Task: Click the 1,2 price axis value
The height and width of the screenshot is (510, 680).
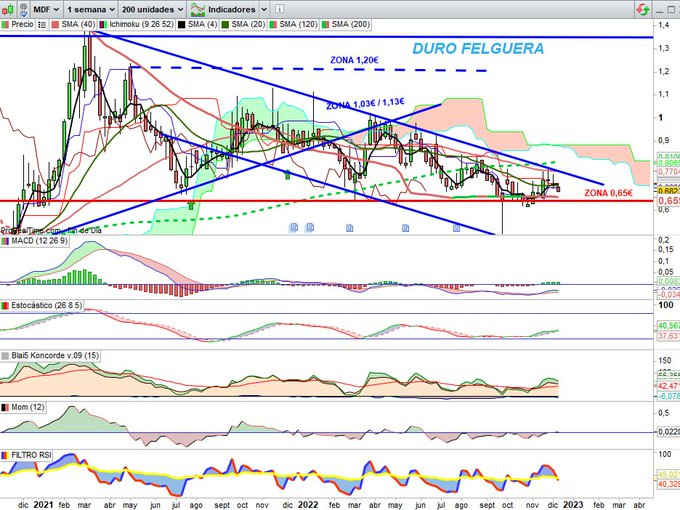Action: (x=664, y=71)
